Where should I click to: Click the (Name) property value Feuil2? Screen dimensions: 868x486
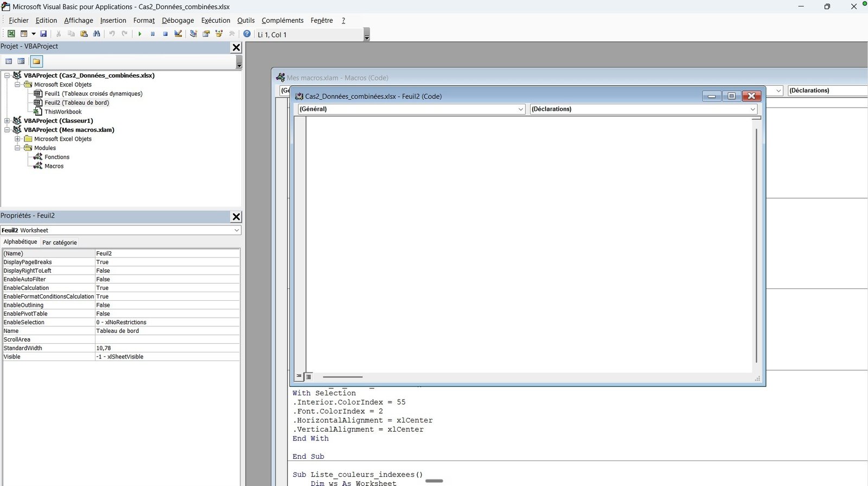tap(167, 254)
